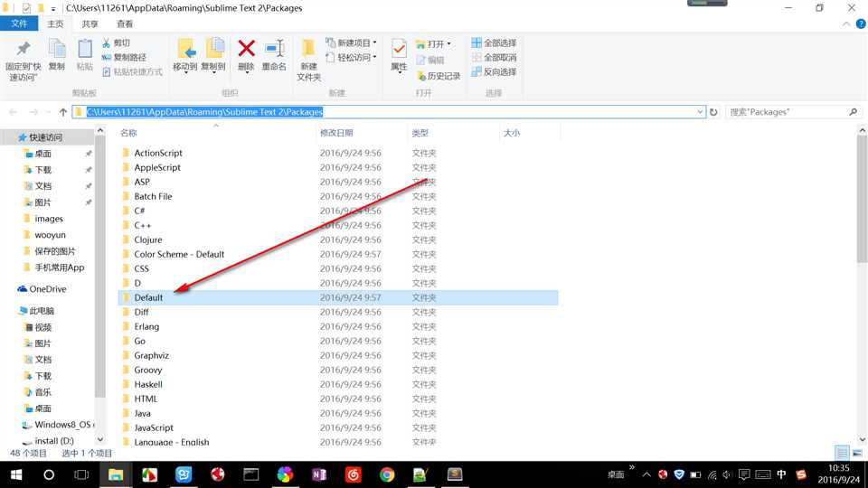
Task: Click the file list vertical scrollbar
Action: (862, 200)
